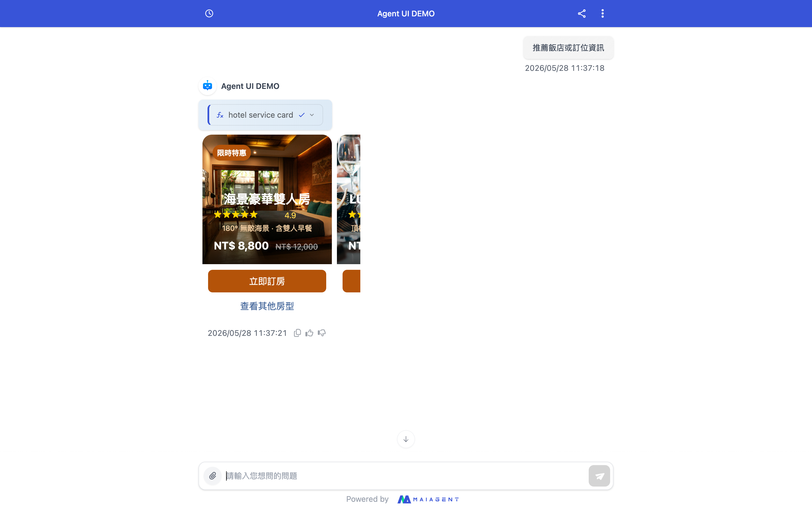
Task: Click the Agent UI DEMO robot avatar
Action: tap(208, 86)
